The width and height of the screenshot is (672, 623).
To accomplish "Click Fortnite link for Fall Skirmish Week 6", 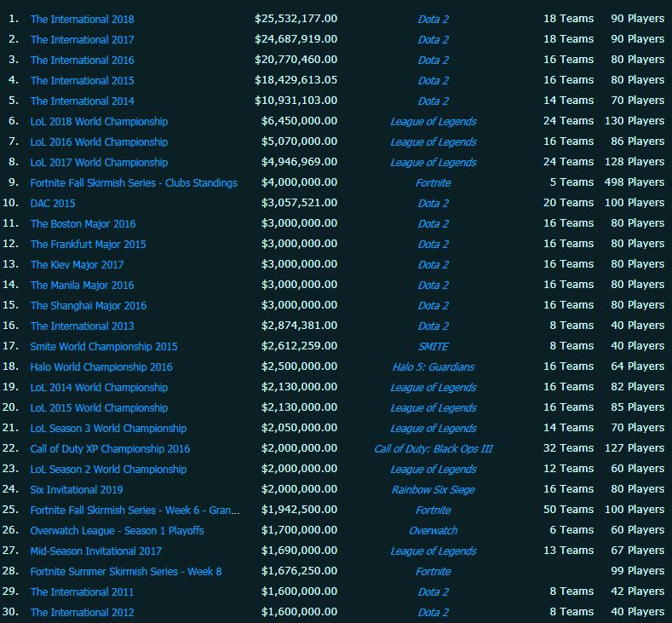I will (x=434, y=511).
